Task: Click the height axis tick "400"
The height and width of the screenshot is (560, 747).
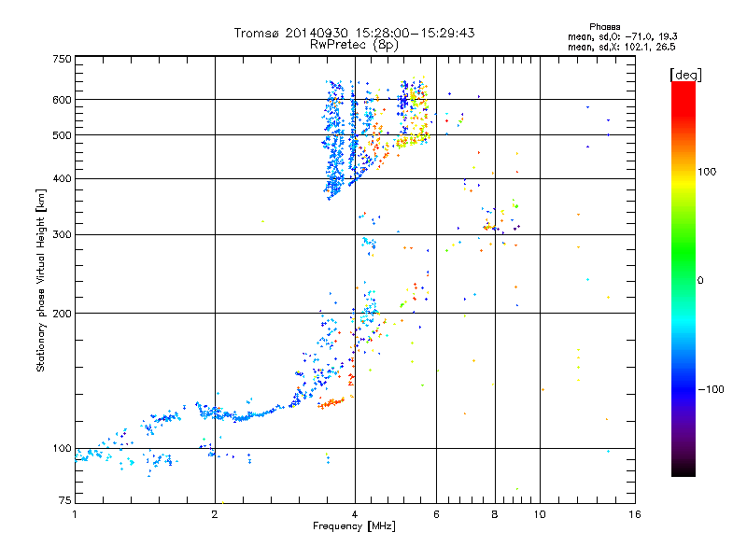Action: point(62,178)
